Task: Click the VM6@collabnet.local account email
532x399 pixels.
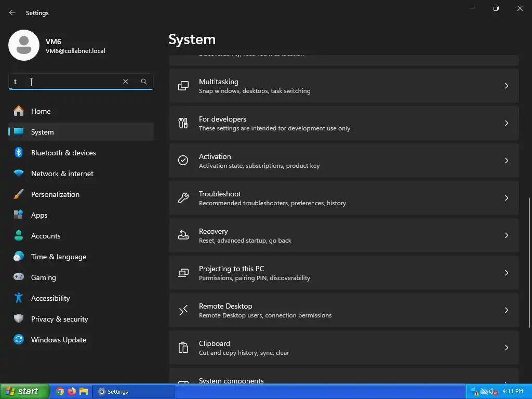Action: [x=75, y=51]
